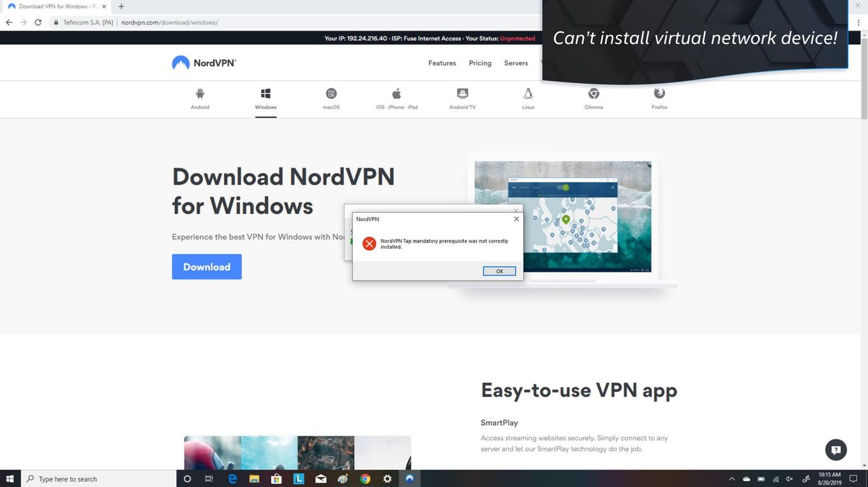Select the macOS platform icon
Viewport: 868px width, 487px height.
331,94
